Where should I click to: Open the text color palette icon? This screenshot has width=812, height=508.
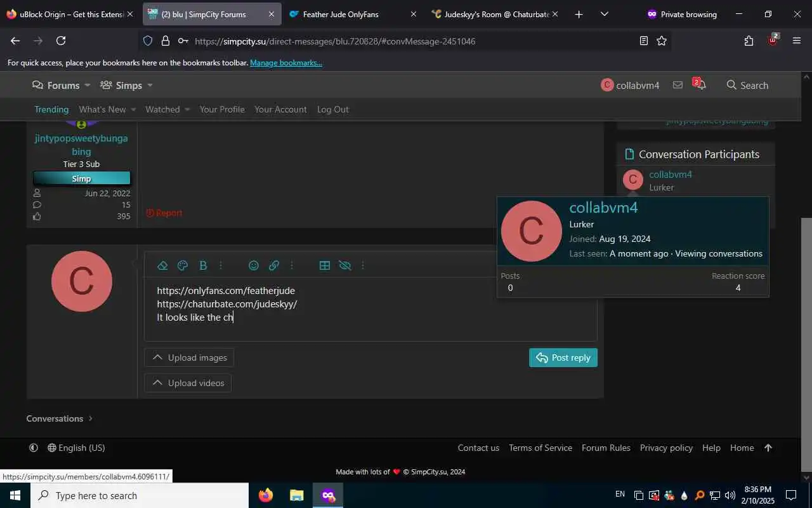[183, 265]
